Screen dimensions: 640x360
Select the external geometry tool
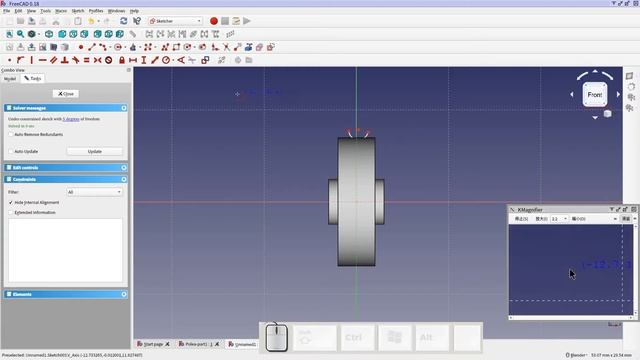coord(248,47)
